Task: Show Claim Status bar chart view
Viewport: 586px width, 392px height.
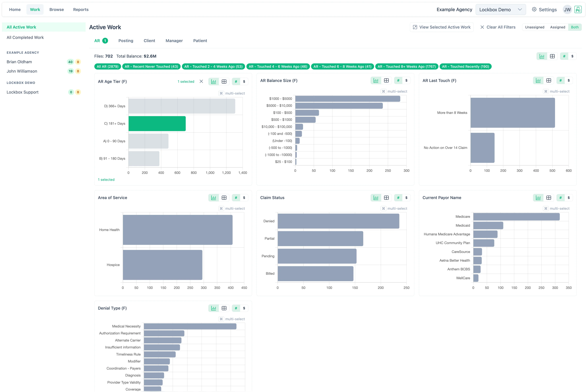Action: click(376, 198)
